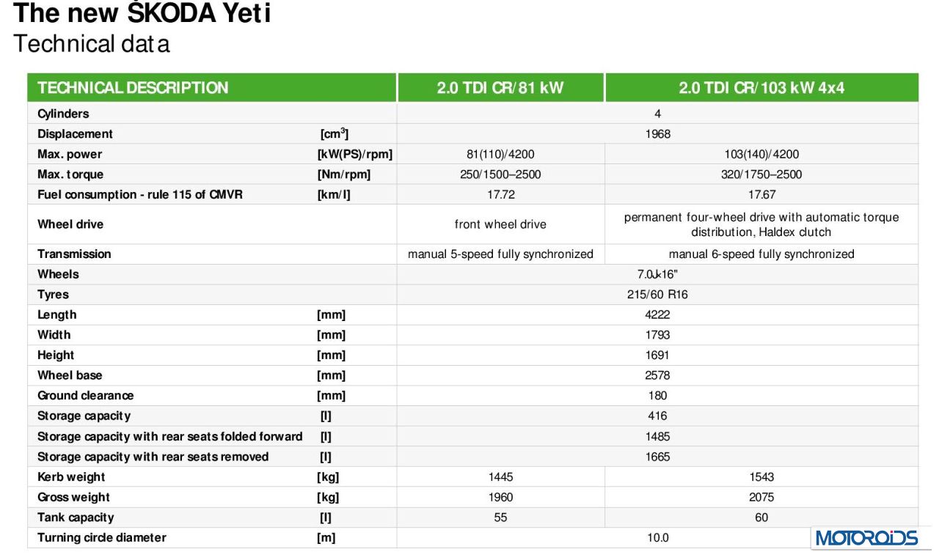Click the Turning circle diameter value 10.0

coord(658,538)
